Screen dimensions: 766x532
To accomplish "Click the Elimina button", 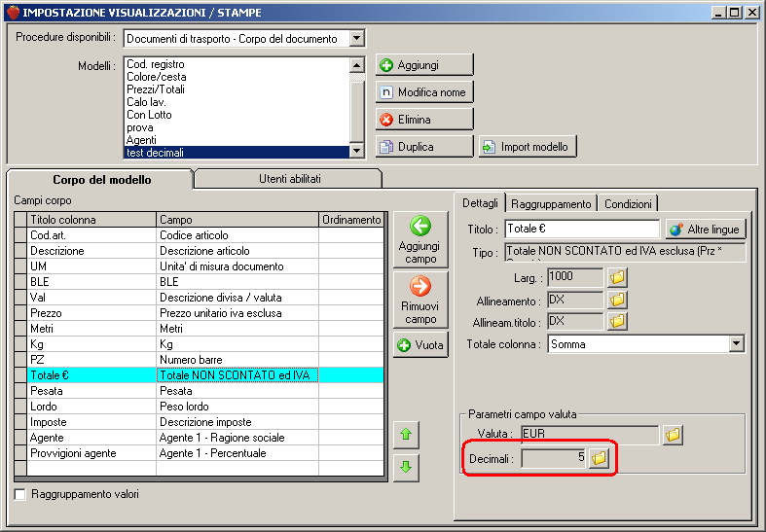I will click(x=424, y=120).
